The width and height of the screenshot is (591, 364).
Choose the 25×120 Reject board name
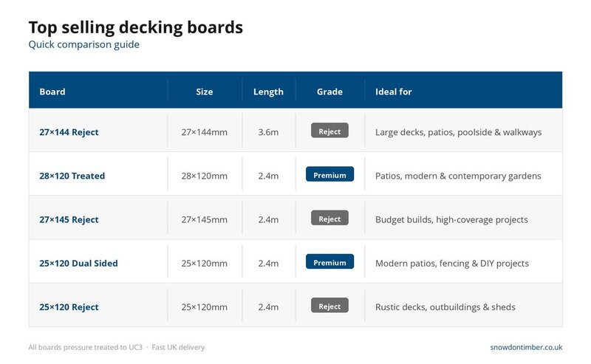tap(69, 306)
